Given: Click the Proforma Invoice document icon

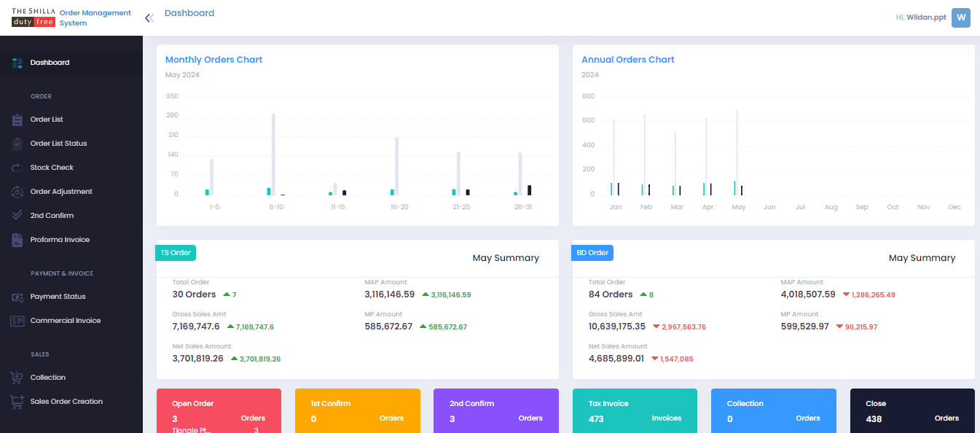Looking at the screenshot, I should coord(17,240).
